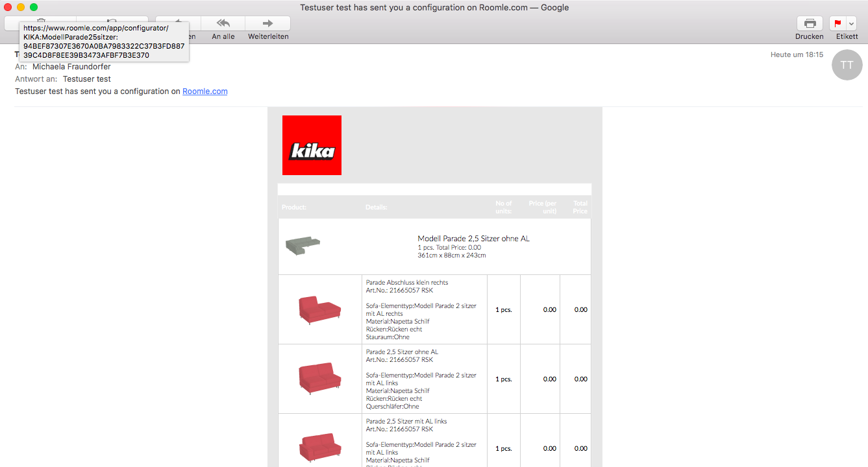Select recipient name Michaela Fraundorfer
The image size is (868, 467).
(x=71, y=67)
